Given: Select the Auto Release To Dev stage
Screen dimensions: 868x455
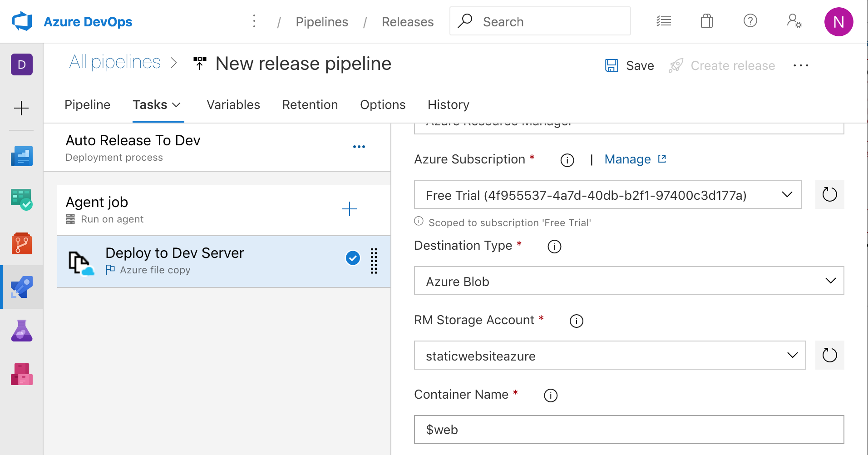Looking at the screenshot, I should [x=217, y=147].
